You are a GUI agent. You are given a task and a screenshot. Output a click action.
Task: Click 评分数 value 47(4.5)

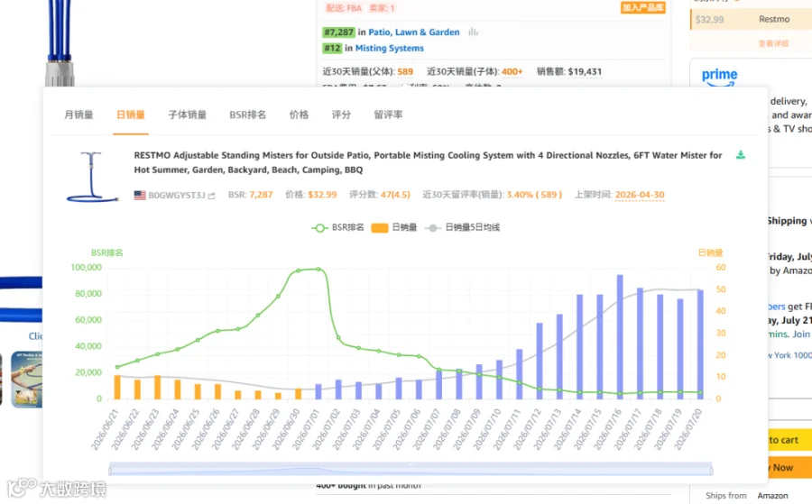[395, 195]
